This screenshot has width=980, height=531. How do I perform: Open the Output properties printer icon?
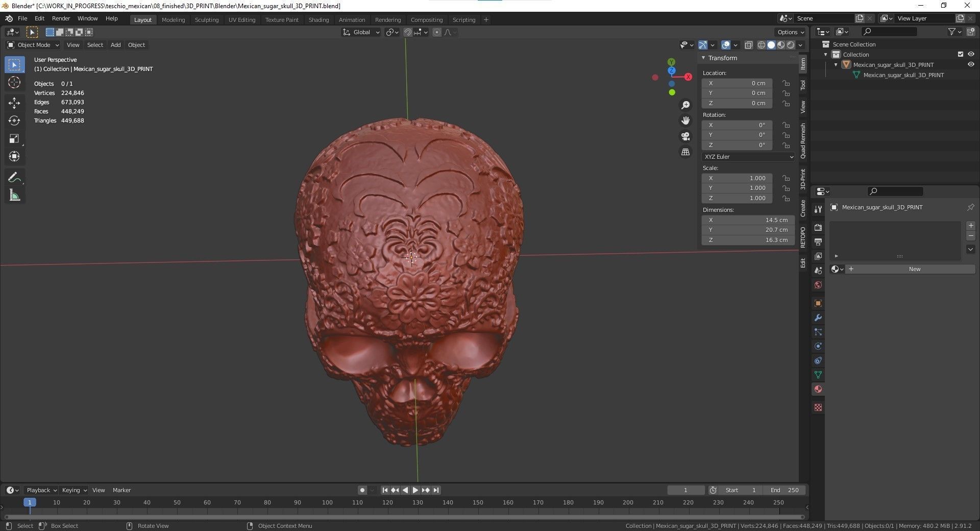point(818,242)
